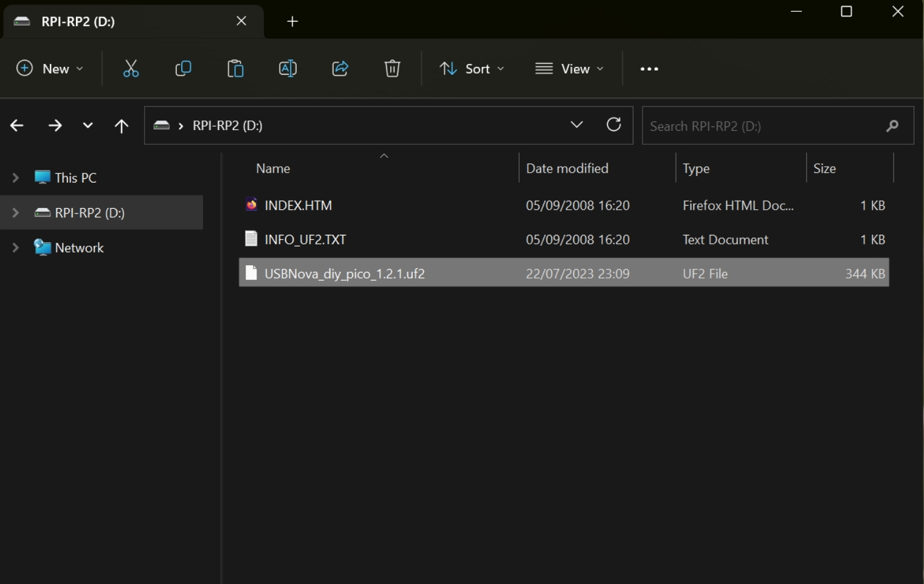Image resolution: width=924 pixels, height=584 pixels.
Task: Click the size cell of INDEX.HTM
Action: coord(872,206)
